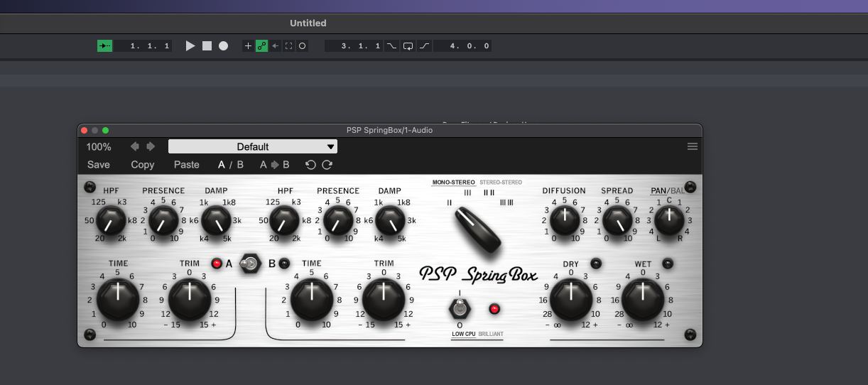Start playback with the Play button
Screen dimensions: 868x385
click(190, 45)
